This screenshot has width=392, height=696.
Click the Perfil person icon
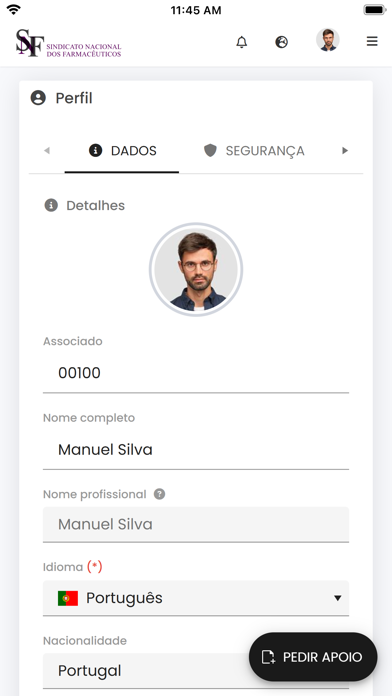click(38, 98)
